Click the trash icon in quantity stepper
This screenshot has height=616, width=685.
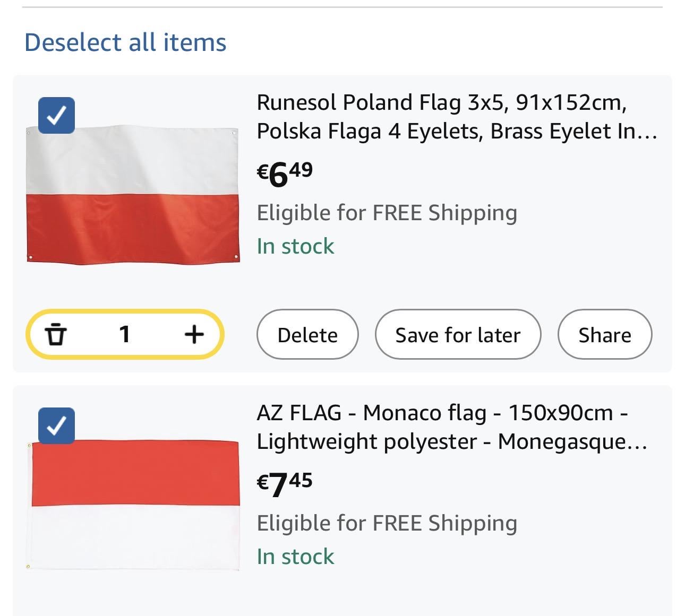[x=56, y=334]
